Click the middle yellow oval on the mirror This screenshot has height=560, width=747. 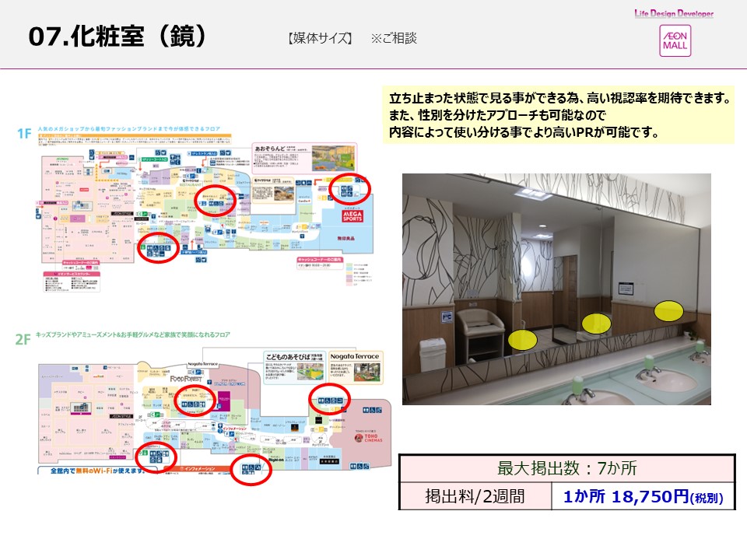click(x=597, y=323)
